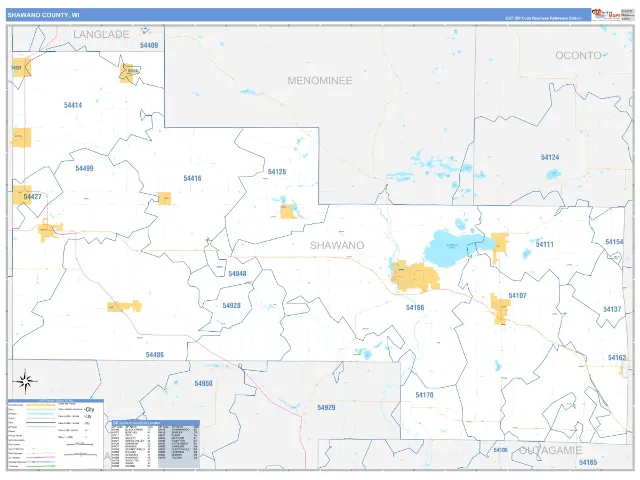This screenshot has height=480, width=640.
Task: Click ZIP code label 54486
Action: pos(155,355)
